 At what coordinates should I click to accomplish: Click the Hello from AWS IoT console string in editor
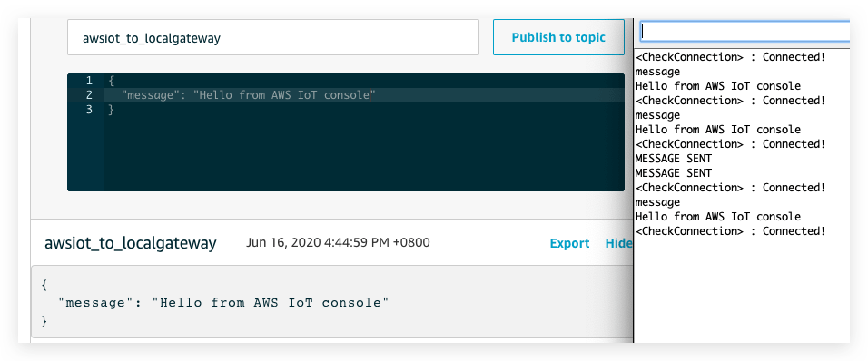coord(284,95)
